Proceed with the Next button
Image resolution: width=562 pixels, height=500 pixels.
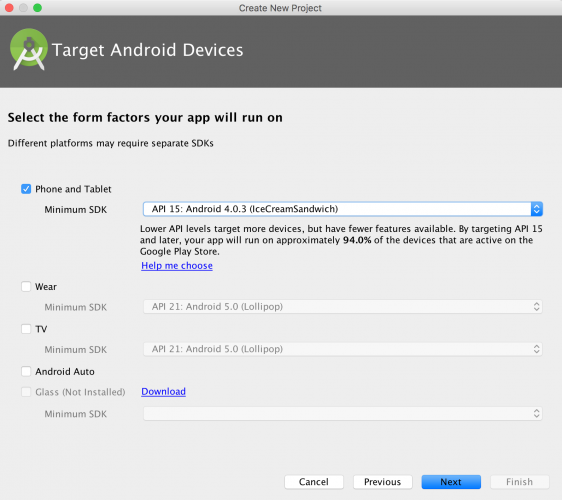[x=451, y=482]
